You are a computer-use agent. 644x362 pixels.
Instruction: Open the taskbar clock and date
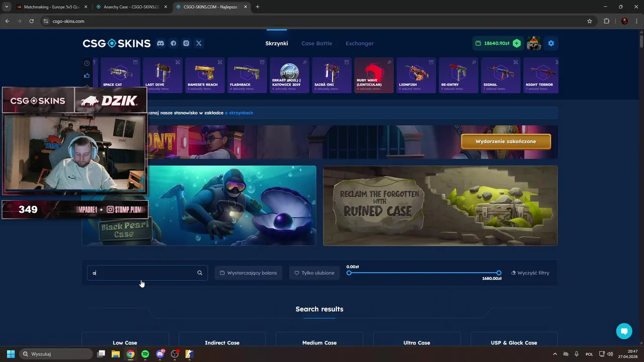point(628,354)
